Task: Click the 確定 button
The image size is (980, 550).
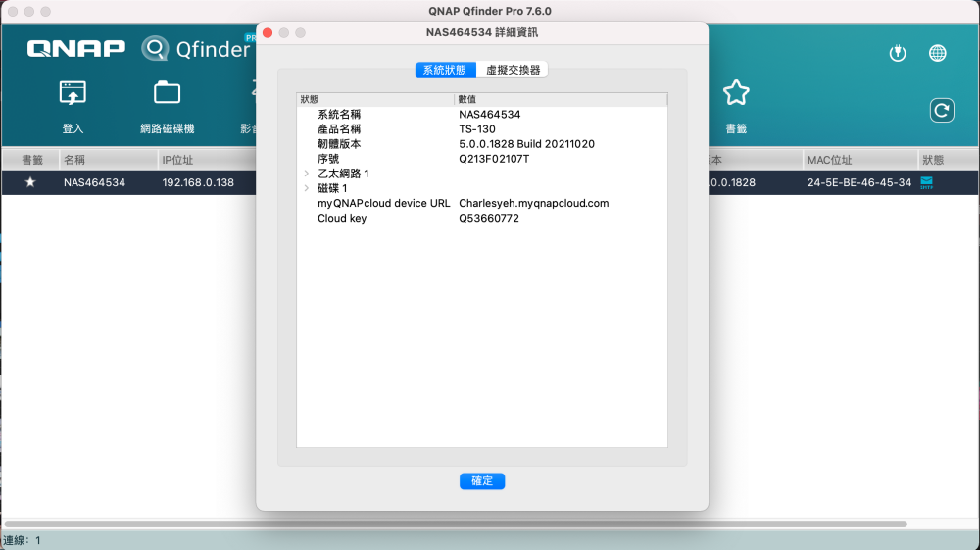Action: [x=482, y=480]
